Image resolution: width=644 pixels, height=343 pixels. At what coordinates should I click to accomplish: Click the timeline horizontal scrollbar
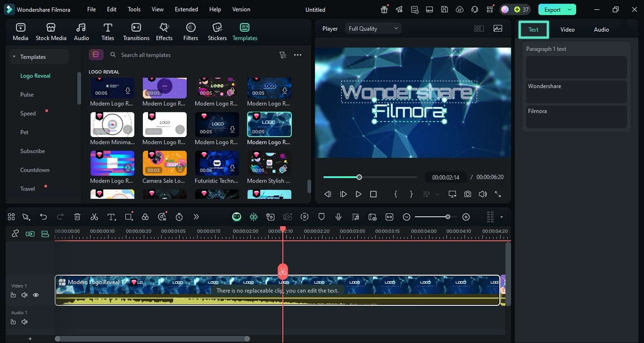click(x=153, y=339)
